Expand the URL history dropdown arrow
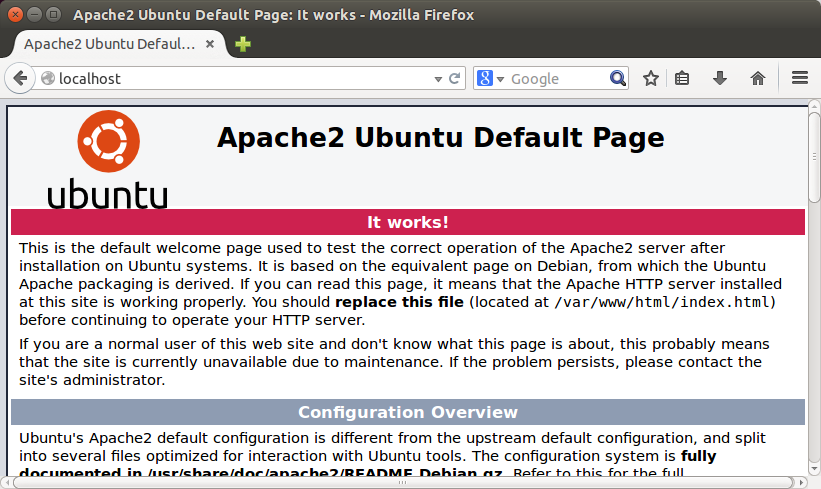This screenshot has height=489, width=821. (x=438, y=79)
